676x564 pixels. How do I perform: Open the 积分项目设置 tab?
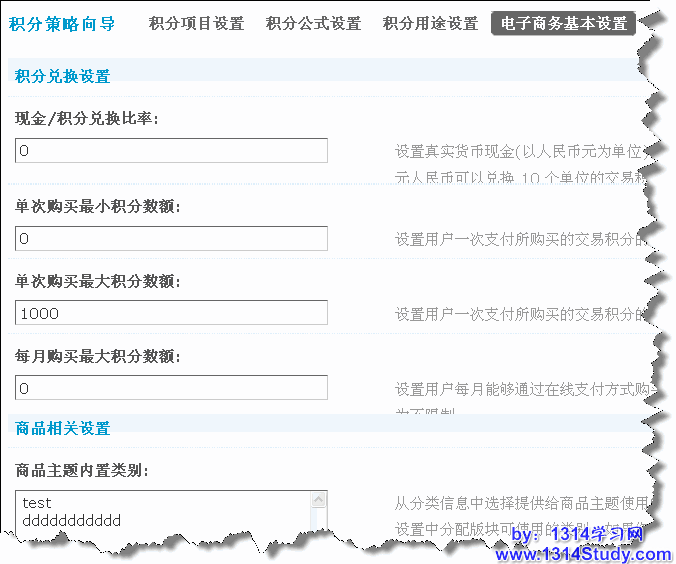coord(196,24)
